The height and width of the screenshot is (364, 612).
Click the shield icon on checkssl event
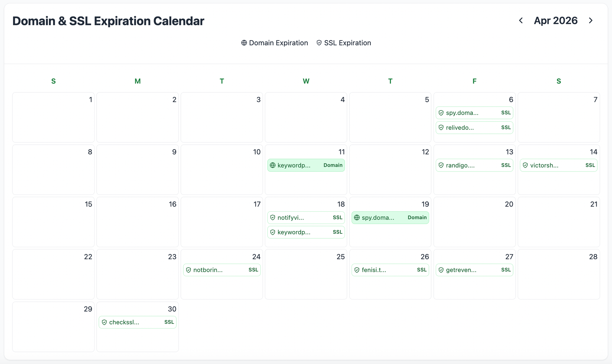[x=104, y=322]
